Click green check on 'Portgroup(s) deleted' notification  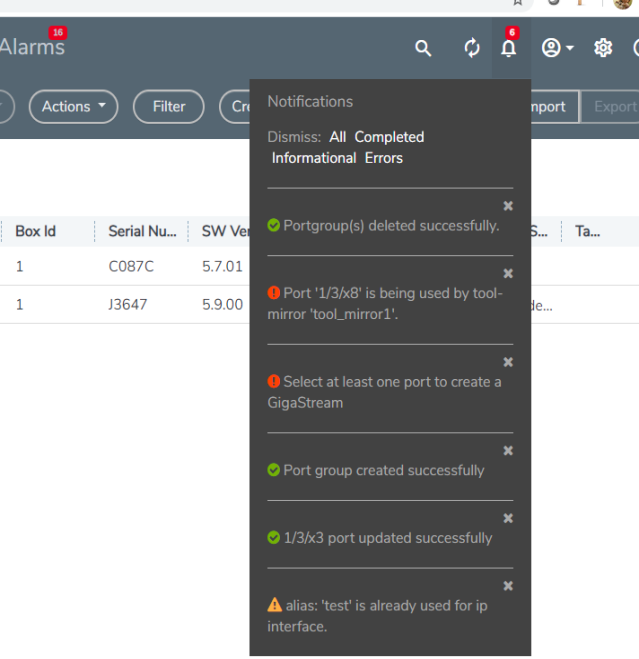274,225
